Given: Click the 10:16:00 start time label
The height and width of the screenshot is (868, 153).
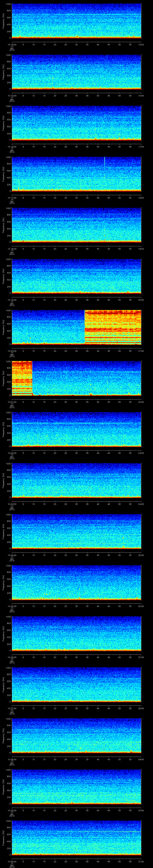Looking at the screenshot, I should [12, 147].
